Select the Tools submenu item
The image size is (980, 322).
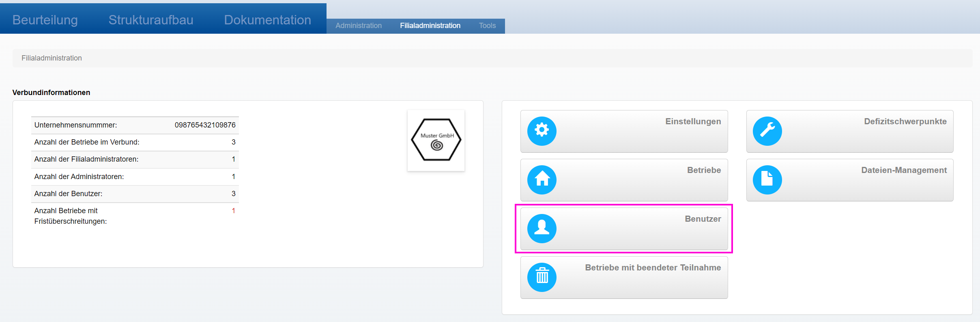(487, 26)
